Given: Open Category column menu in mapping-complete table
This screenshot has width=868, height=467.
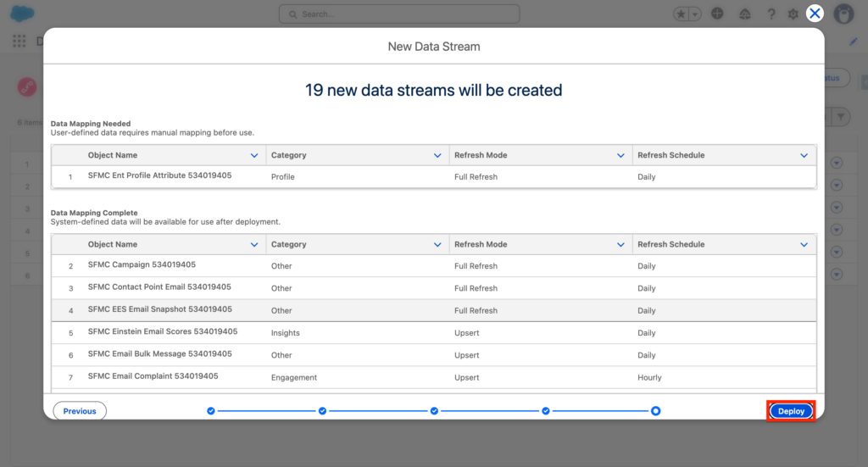Looking at the screenshot, I should [437, 244].
